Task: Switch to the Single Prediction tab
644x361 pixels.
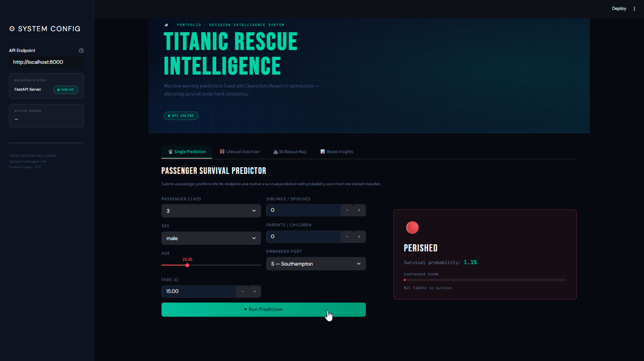Action: (x=187, y=152)
